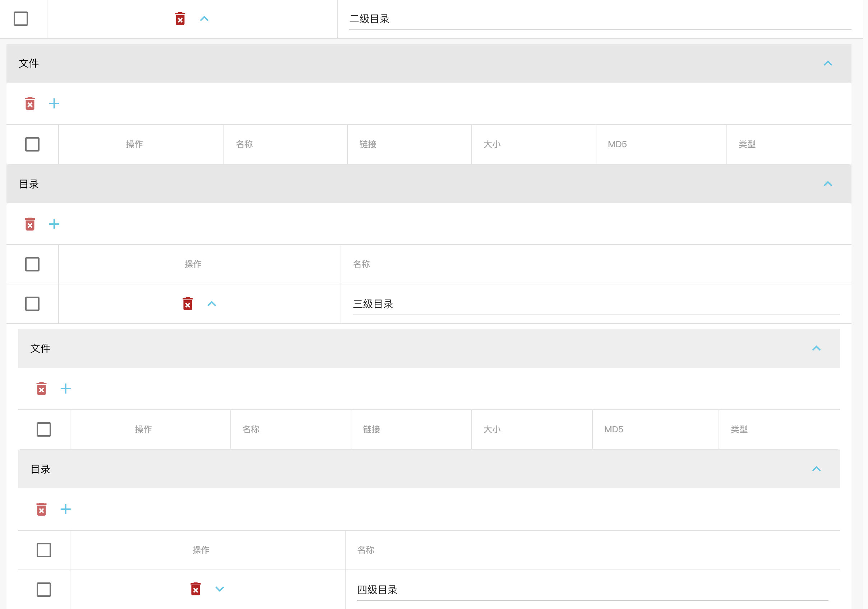Click the 四级目录 name input field
Image resolution: width=868 pixels, height=609 pixels.
coord(592,590)
